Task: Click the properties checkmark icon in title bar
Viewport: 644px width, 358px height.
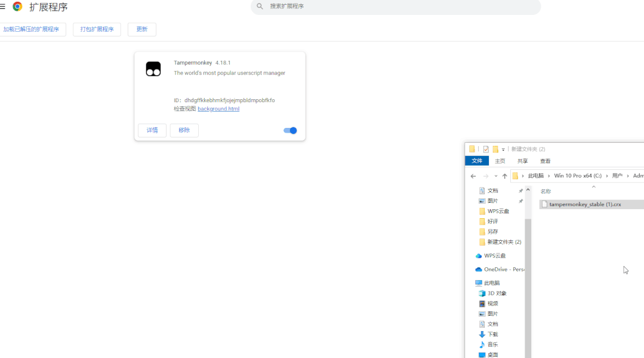Action: click(486, 149)
